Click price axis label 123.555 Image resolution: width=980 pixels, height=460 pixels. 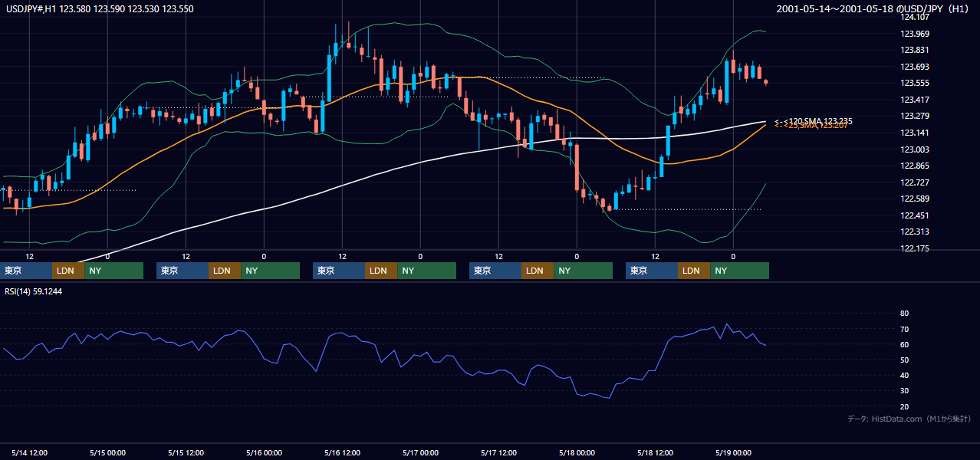tap(915, 83)
